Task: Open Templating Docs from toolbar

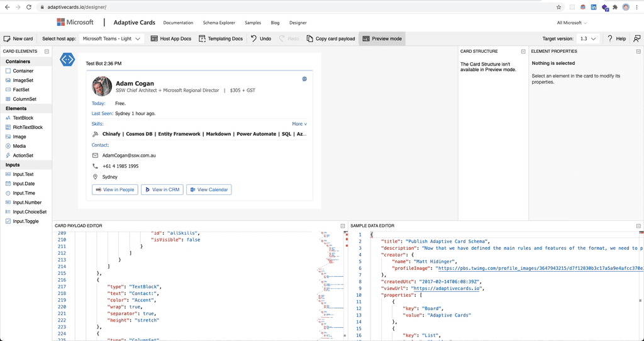Action: [x=220, y=38]
